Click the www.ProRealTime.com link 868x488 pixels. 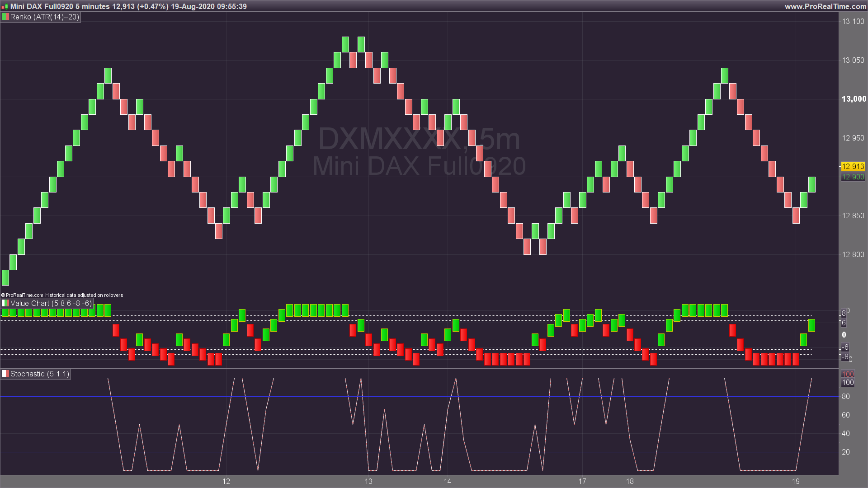(825, 6)
